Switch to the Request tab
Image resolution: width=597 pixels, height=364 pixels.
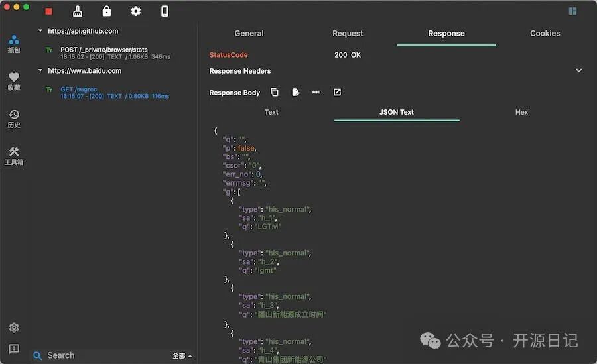pyautogui.click(x=348, y=34)
